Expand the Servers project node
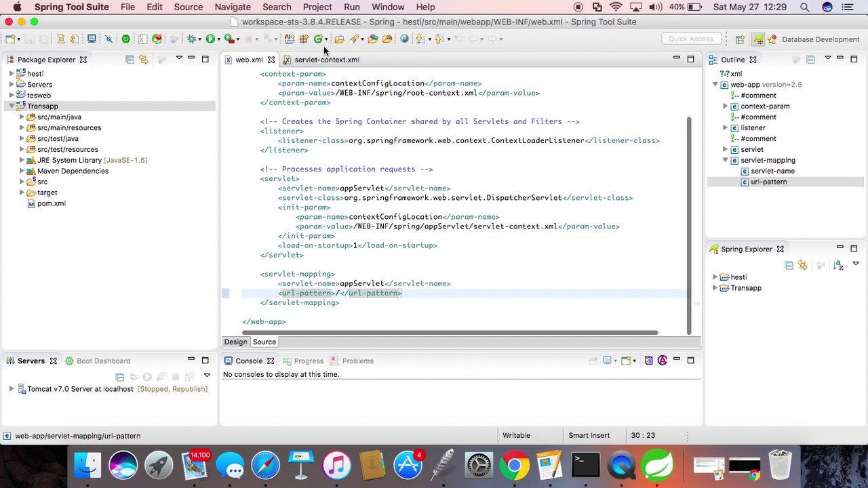 [12, 84]
